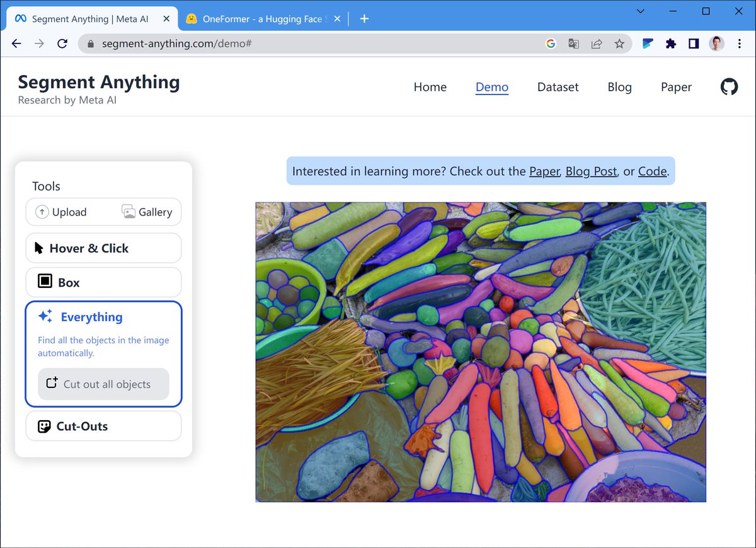
Task: Open Chrome three-dot menu
Action: 740,43
